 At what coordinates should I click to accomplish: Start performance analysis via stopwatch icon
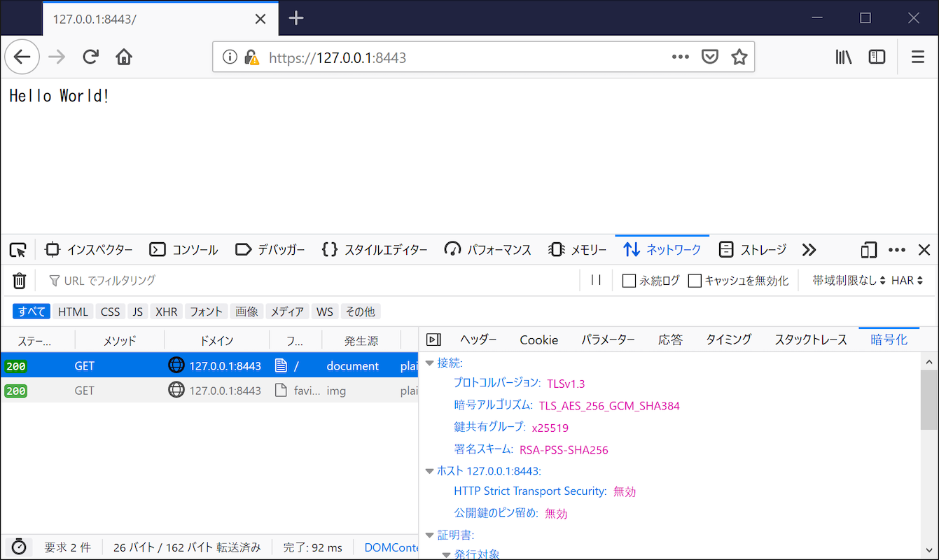pos(19,547)
